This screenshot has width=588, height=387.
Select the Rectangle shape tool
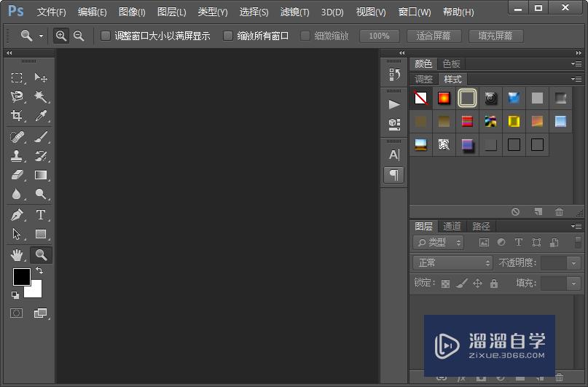41,234
